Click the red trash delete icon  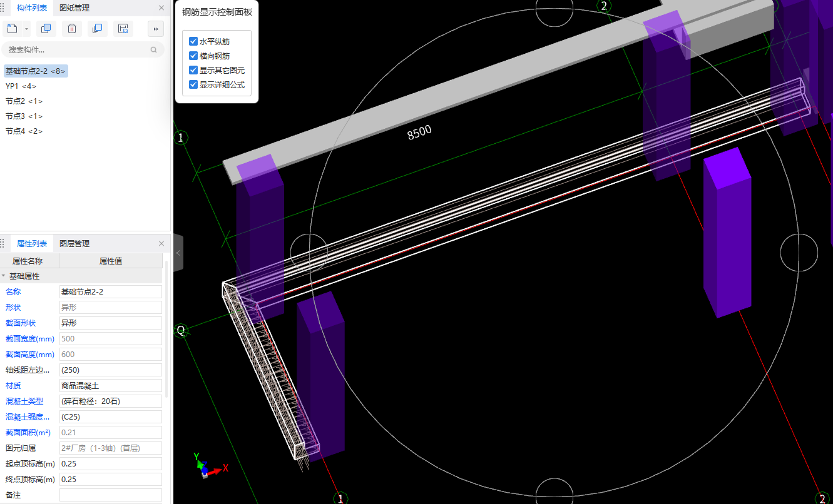click(72, 29)
